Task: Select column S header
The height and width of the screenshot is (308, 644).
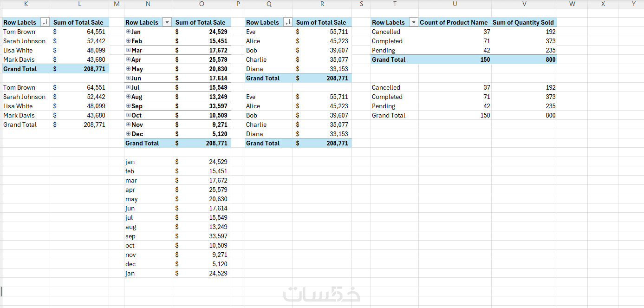Action: 361,4
